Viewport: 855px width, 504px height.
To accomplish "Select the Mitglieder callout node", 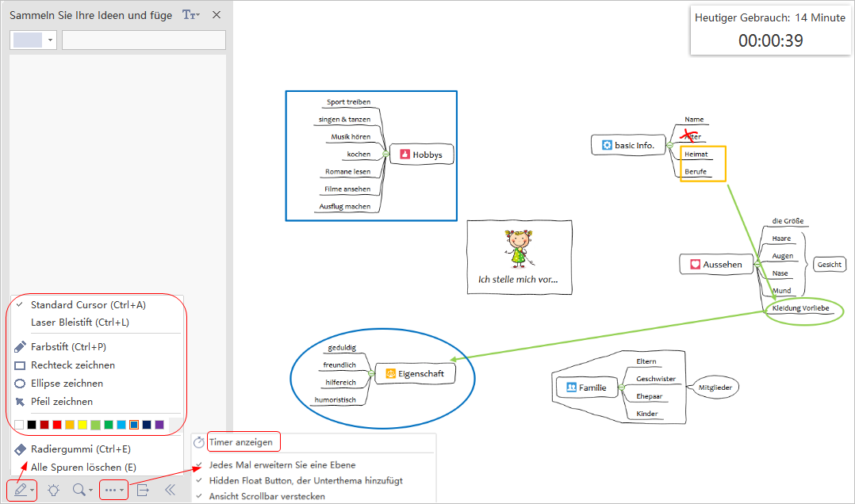I will click(x=715, y=388).
